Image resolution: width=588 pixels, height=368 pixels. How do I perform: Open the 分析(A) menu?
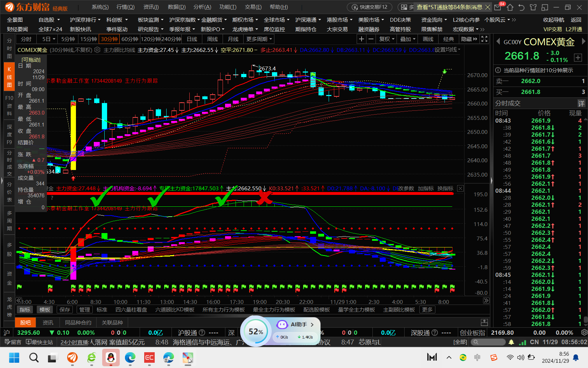pyautogui.click(x=202, y=7)
